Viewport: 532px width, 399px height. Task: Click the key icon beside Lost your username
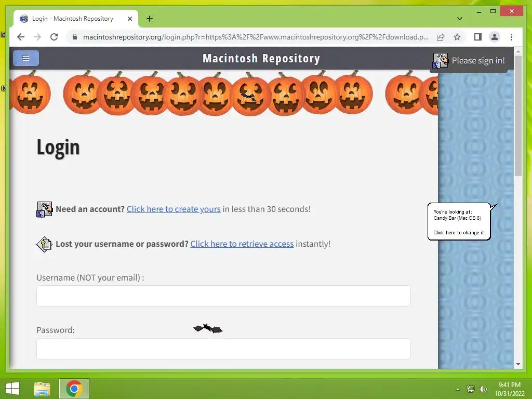(x=44, y=244)
